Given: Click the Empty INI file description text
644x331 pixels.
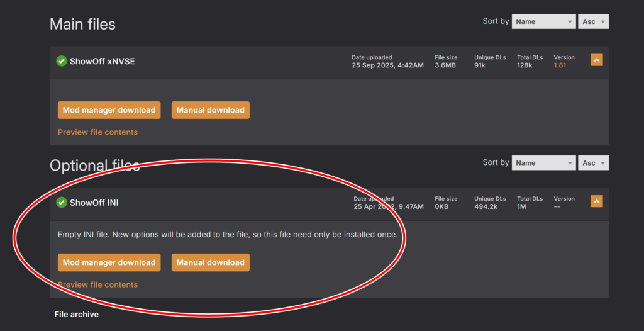Looking at the screenshot, I should [227, 235].
